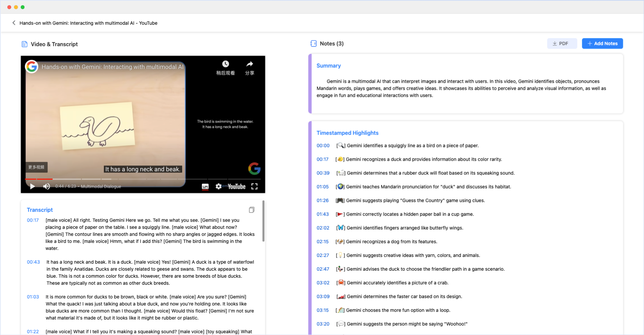Open the 00:17 highlight timestamp
644x335 pixels.
point(323,159)
